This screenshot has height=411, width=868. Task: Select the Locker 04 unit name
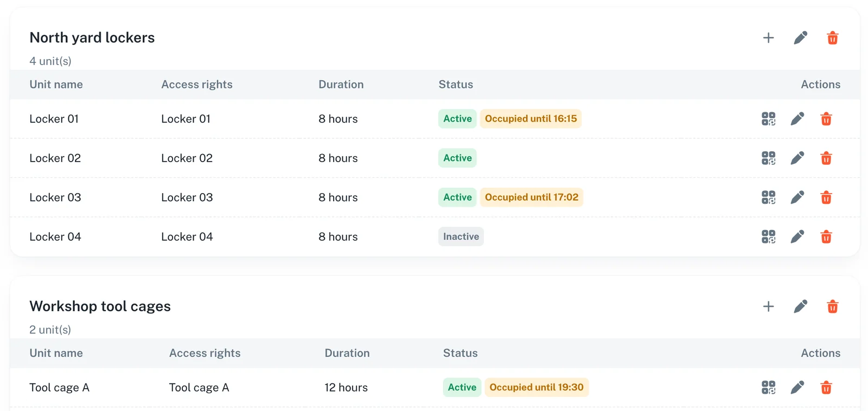55,236
